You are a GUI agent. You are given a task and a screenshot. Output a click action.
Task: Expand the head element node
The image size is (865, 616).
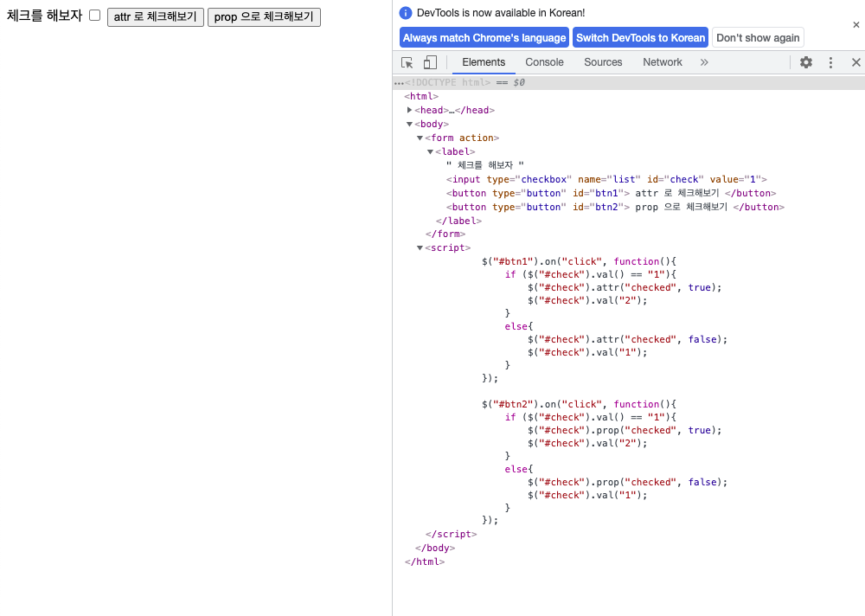(x=409, y=110)
